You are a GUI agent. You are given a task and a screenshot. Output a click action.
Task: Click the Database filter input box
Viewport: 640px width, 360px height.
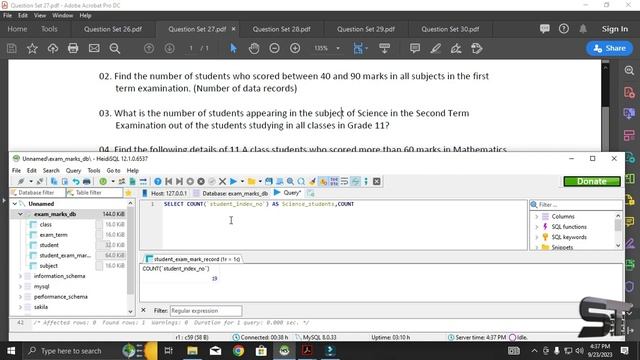click(37, 193)
